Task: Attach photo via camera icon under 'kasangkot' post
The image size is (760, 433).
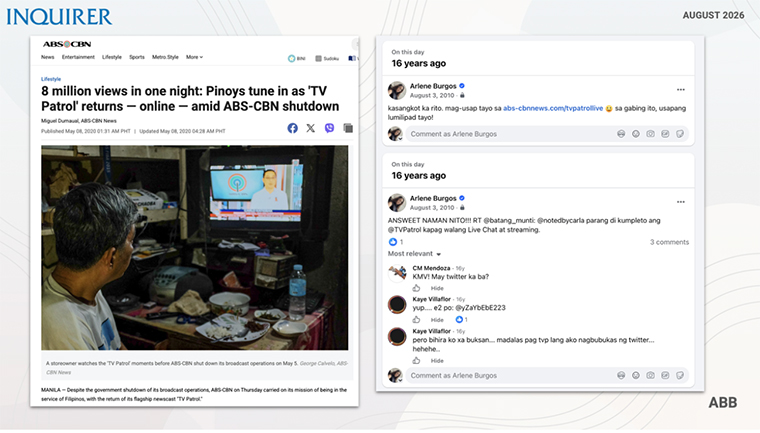Action: pyautogui.click(x=650, y=134)
